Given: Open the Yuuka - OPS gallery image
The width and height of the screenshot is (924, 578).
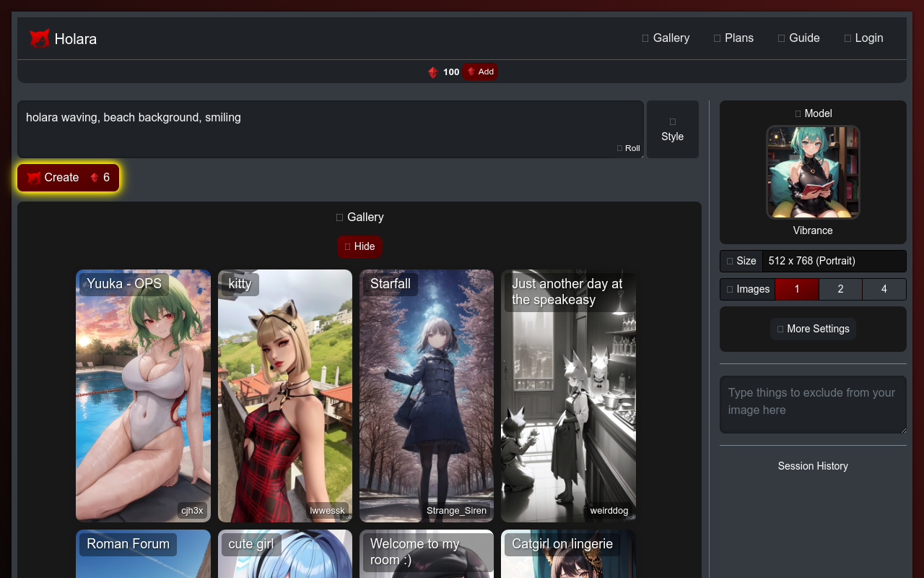Looking at the screenshot, I should pos(143,396).
